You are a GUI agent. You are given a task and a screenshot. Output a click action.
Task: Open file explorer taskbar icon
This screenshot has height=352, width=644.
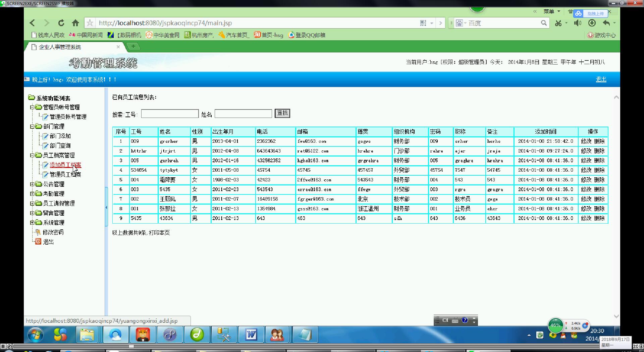(x=87, y=335)
